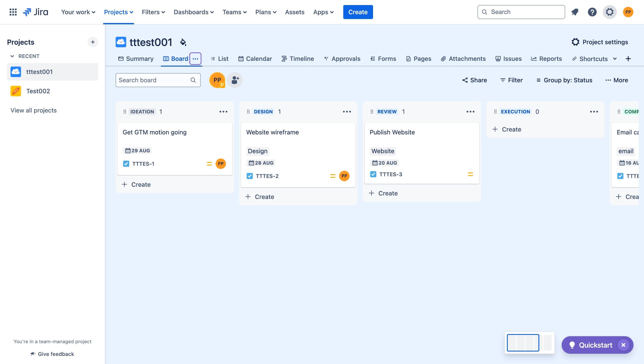Click View all projects link

(x=33, y=110)
